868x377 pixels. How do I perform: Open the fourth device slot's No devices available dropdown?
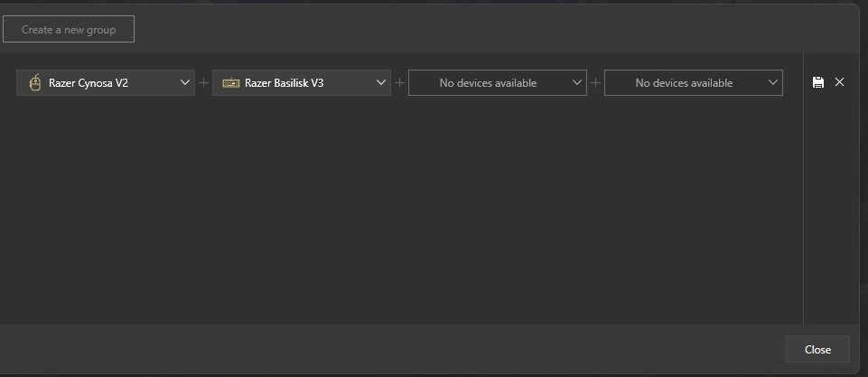[x=684, y=83]
